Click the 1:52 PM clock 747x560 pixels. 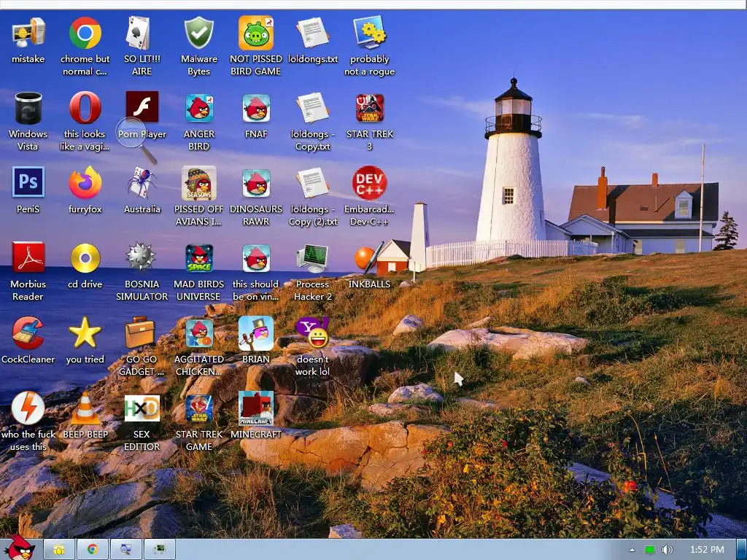[707, 550]
